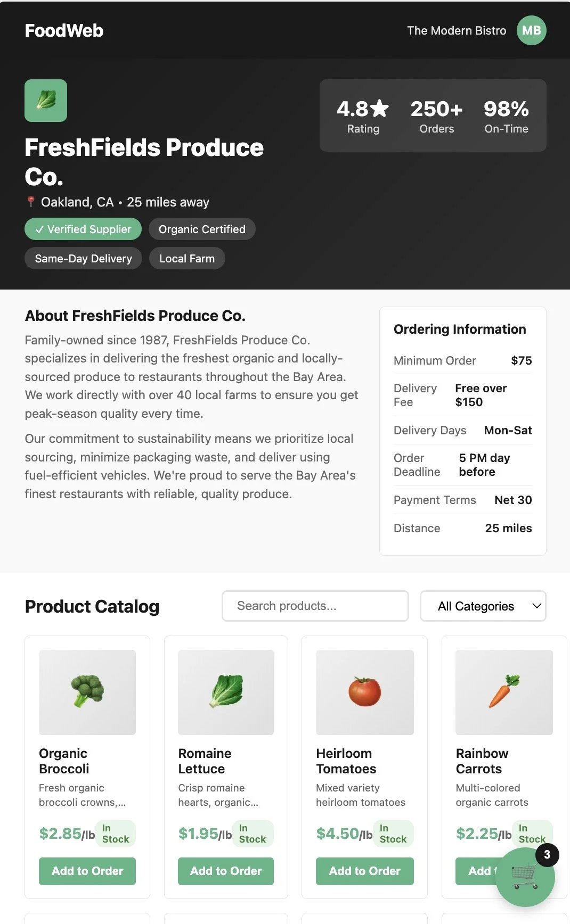Open the floating shopping cart button
The width and height of the screenshot is (570, 924).
click(525, 877)
